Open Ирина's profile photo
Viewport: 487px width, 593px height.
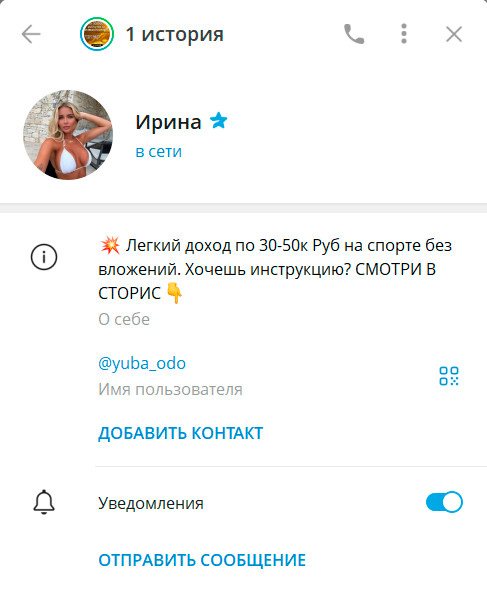[68, 135]
